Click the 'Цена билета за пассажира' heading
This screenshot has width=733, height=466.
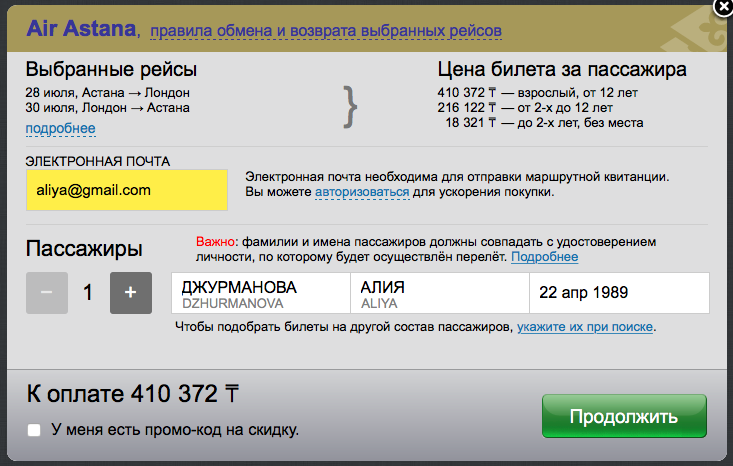coord(562,69)
